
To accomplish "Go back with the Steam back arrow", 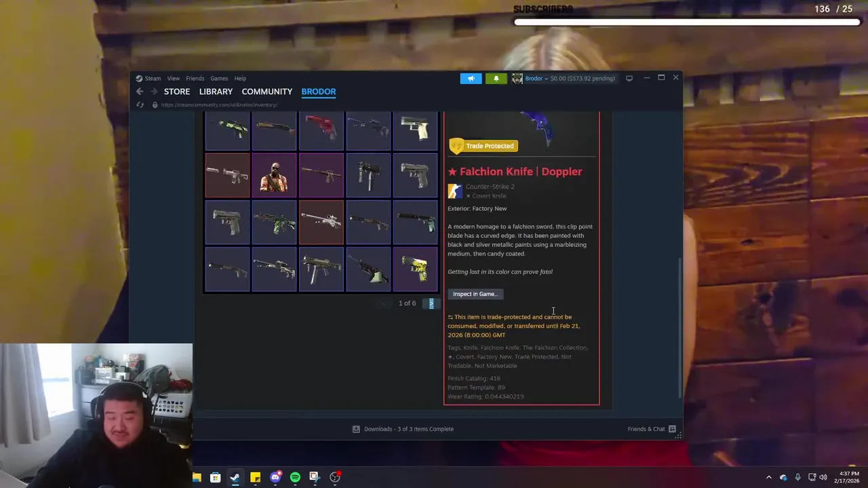I will pos(140,91).
